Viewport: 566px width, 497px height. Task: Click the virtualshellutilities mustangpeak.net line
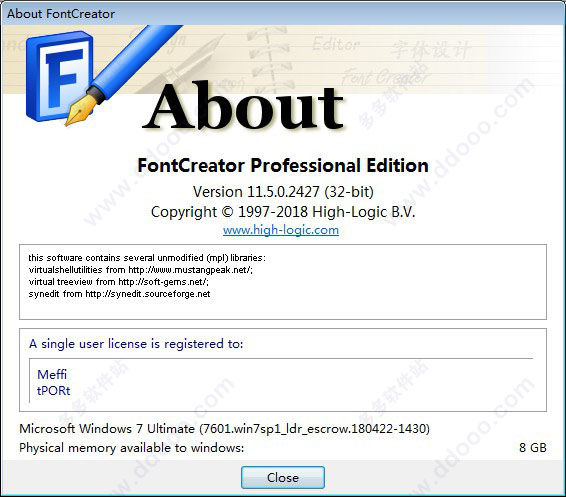[141, 270]
